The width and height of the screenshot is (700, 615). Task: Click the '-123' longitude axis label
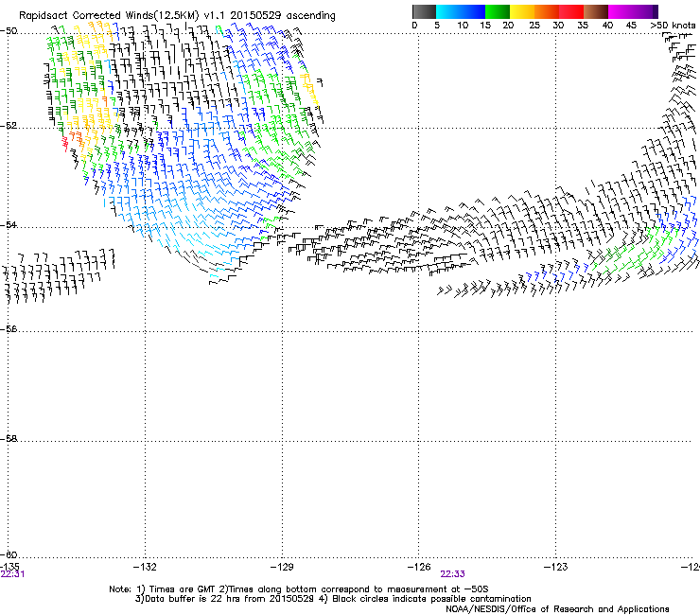click(556, 567)
